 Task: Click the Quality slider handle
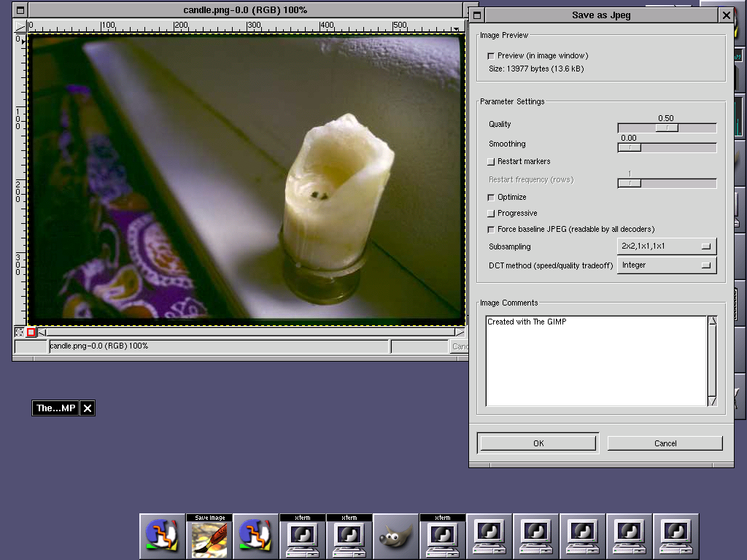point(666,128)
